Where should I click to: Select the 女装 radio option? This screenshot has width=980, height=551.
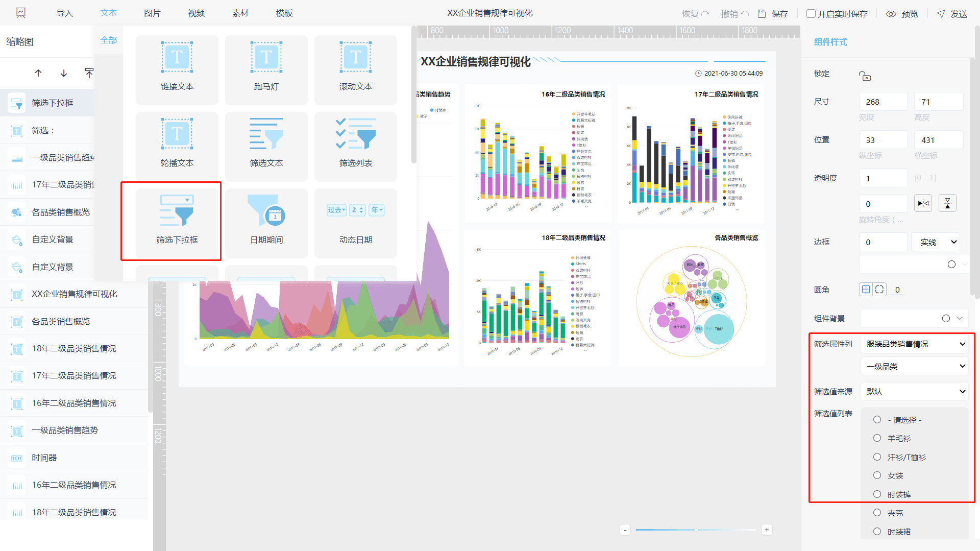[877, 475]
